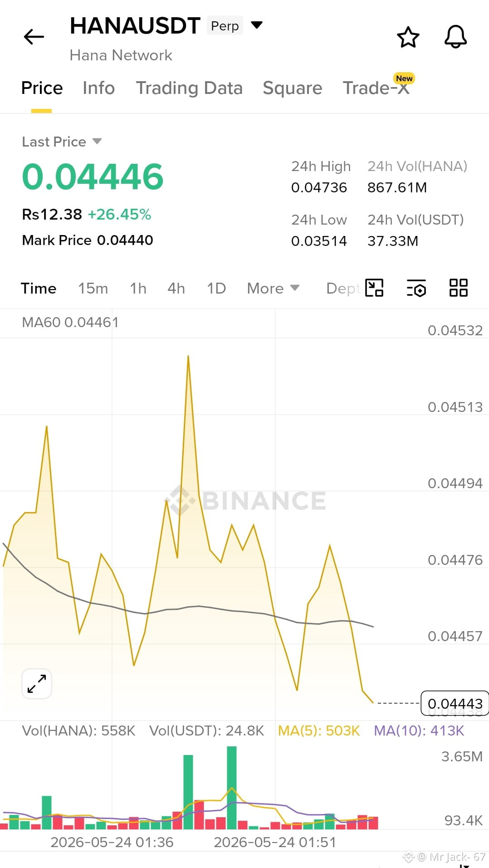Viewport: 489px width, 868px height.
Task: Expand chart to fullscreen
Action: point(37,683)
